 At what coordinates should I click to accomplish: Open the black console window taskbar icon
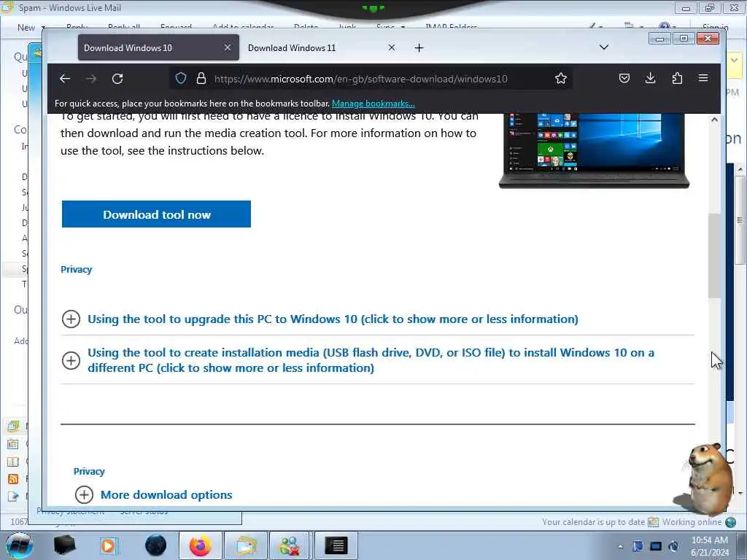(x=336, y=545)
